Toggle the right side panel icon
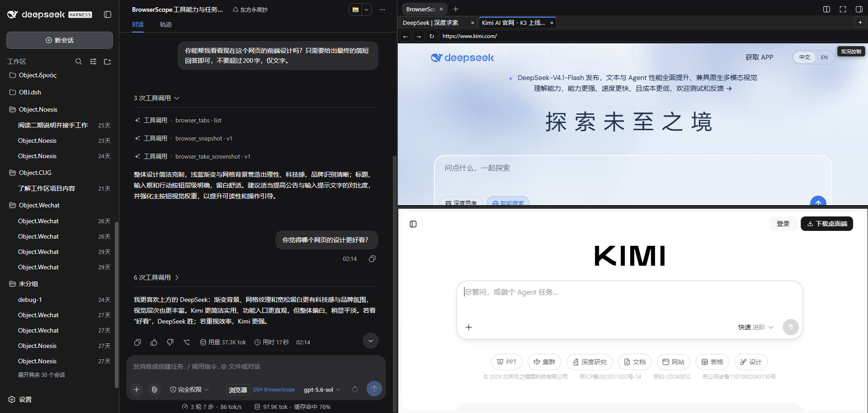This screenshot has height=413, width=868. click(x=859, y=9)
